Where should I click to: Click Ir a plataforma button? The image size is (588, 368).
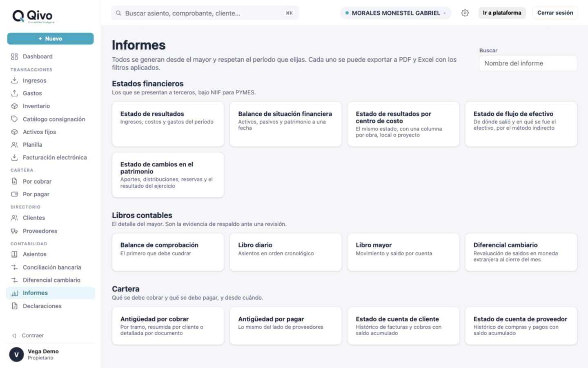[x=502, y=13]
